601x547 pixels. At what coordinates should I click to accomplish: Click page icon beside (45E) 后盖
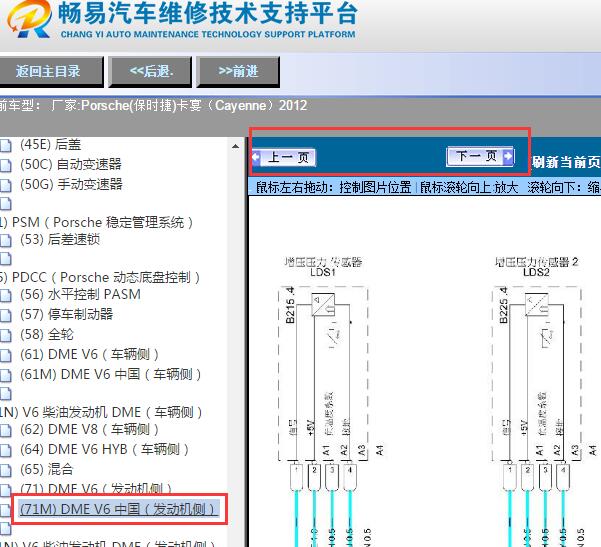coord(6,146)
